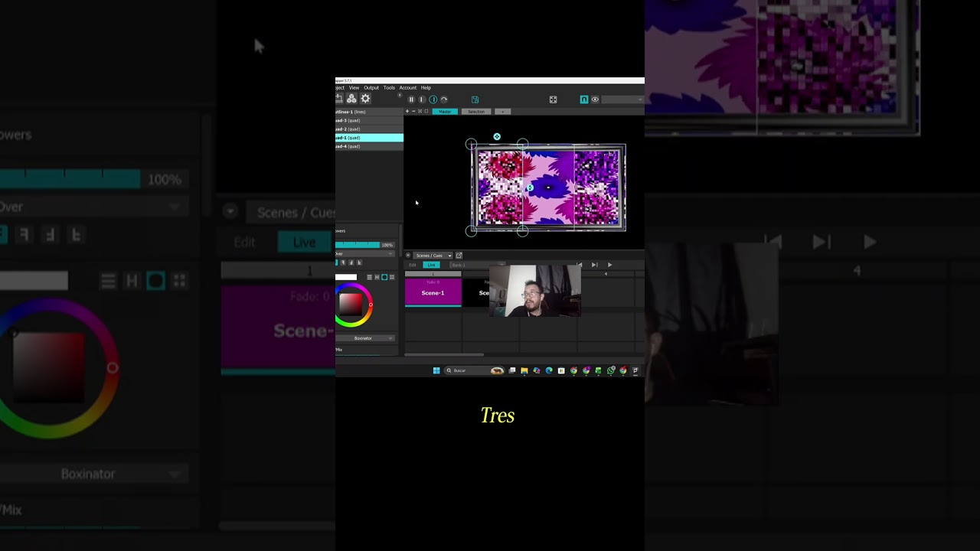Click the fit-to-view arrows icon

[x=554, y=99]
